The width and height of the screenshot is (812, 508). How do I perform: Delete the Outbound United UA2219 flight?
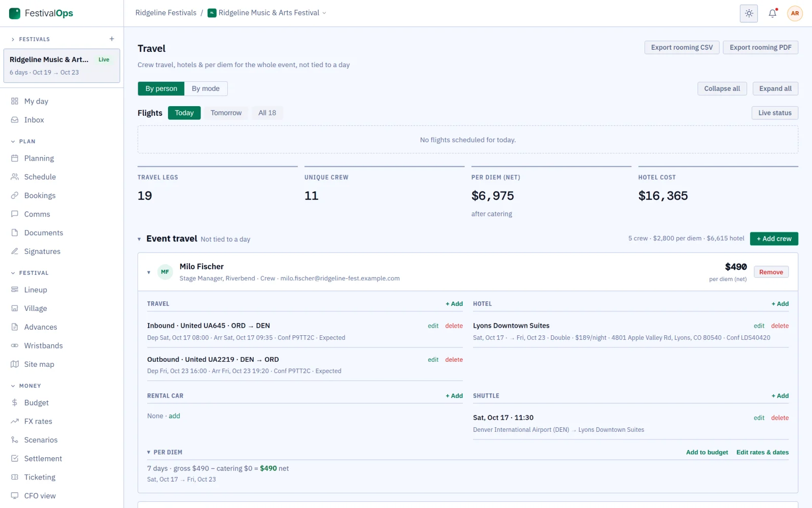pyautogui.click(x=454, y=360)
